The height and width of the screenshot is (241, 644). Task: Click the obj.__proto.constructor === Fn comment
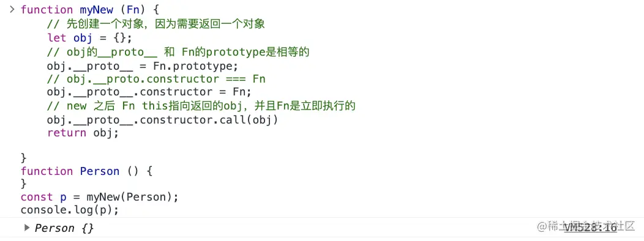(157, 79)
